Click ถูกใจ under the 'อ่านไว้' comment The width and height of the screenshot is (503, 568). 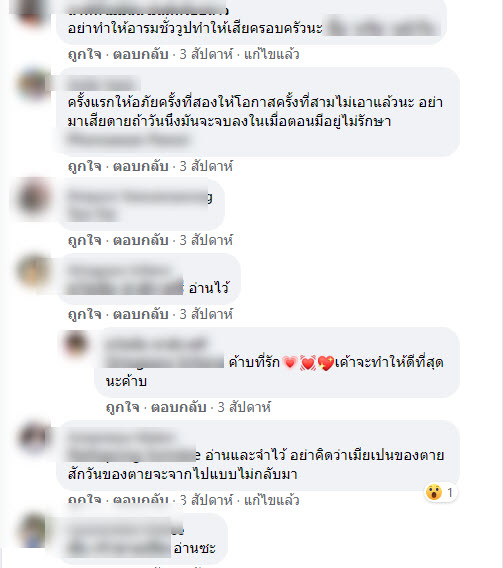point(84,314)
